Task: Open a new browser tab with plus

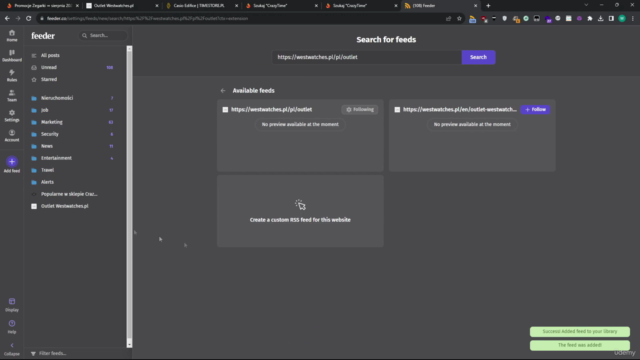Action: point(488,6)
